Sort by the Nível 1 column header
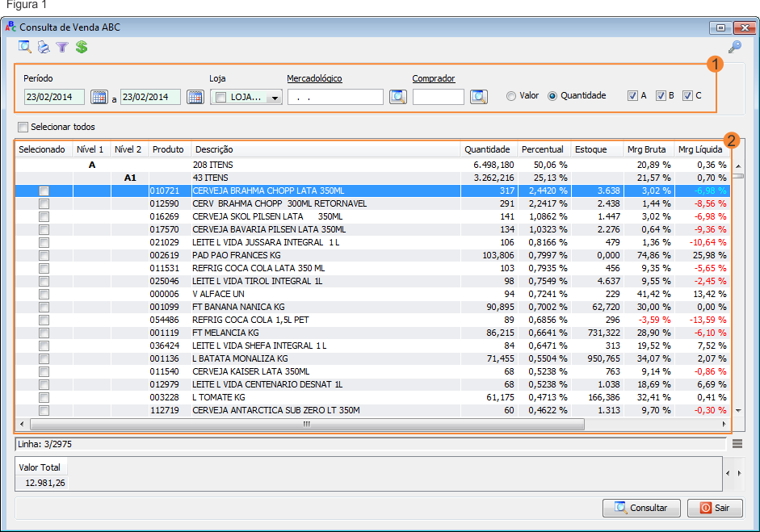This screenshot has width=760, height=532. point(91,149)
